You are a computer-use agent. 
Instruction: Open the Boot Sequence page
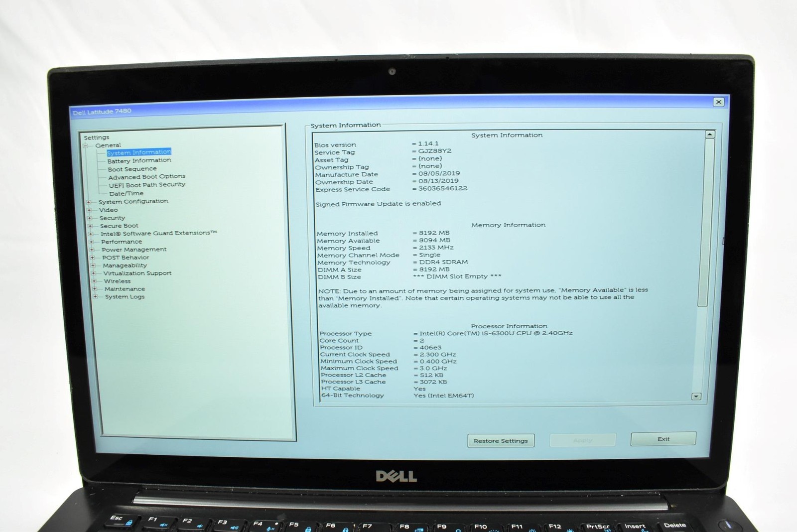[132, 169]
